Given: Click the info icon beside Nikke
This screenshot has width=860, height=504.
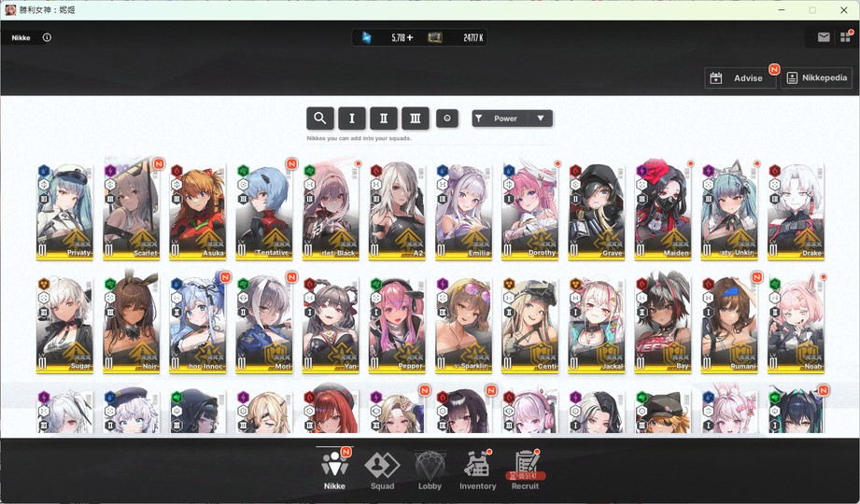Looking at the screenshot, I should click(47, 37).
